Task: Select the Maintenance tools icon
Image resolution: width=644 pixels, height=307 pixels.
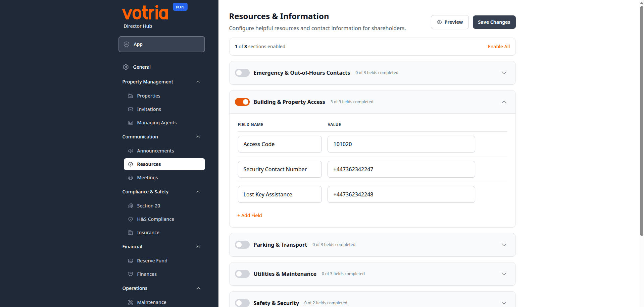Action: coord(131,302)
